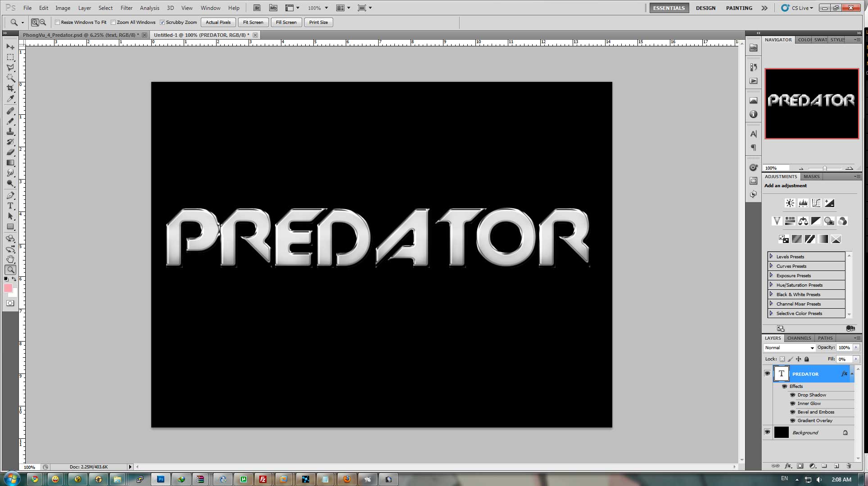The width and height of the screenshot is (868, 486).
Task: Select the Eyedropper tool
Action: click(x=10, y=99)
